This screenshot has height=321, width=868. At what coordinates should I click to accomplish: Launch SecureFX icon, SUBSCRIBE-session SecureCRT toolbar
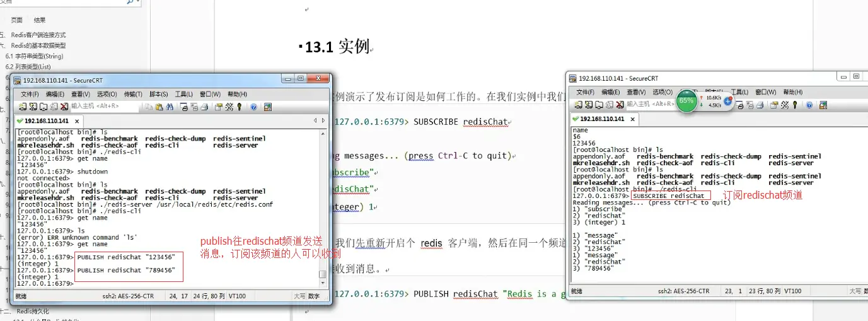pos(823,105)
